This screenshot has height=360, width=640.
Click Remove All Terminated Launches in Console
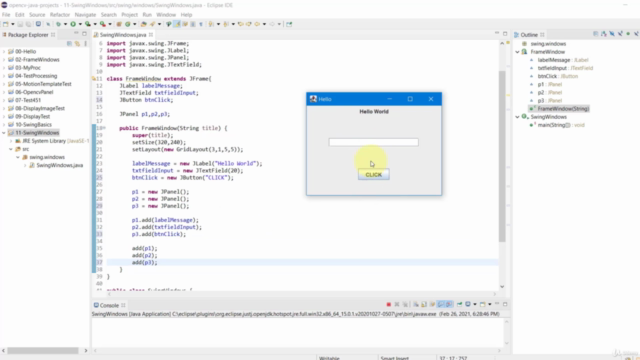tap(405, 304)
